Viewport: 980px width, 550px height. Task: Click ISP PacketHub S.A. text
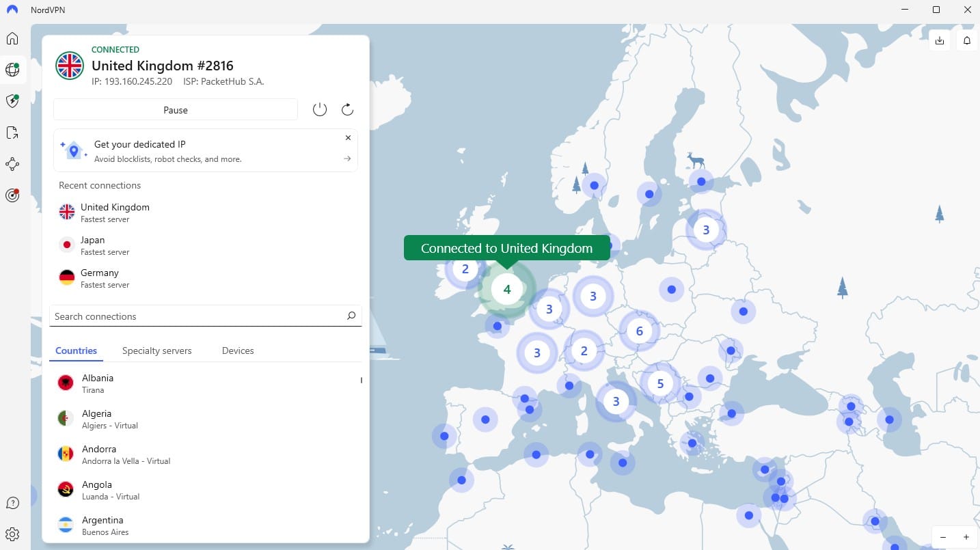click(x=223, y=81)
